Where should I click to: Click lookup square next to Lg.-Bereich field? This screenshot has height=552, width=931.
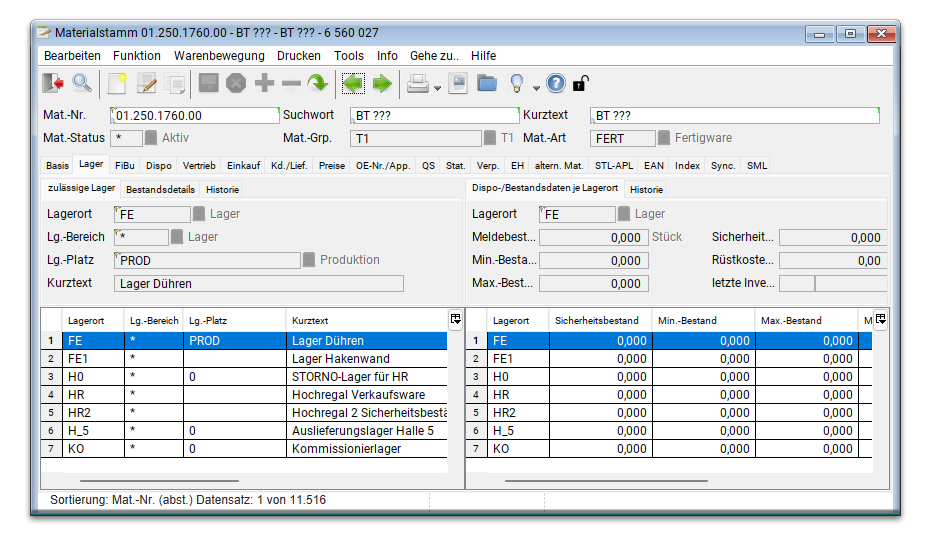pyautogui.click(x=177, y=237)
